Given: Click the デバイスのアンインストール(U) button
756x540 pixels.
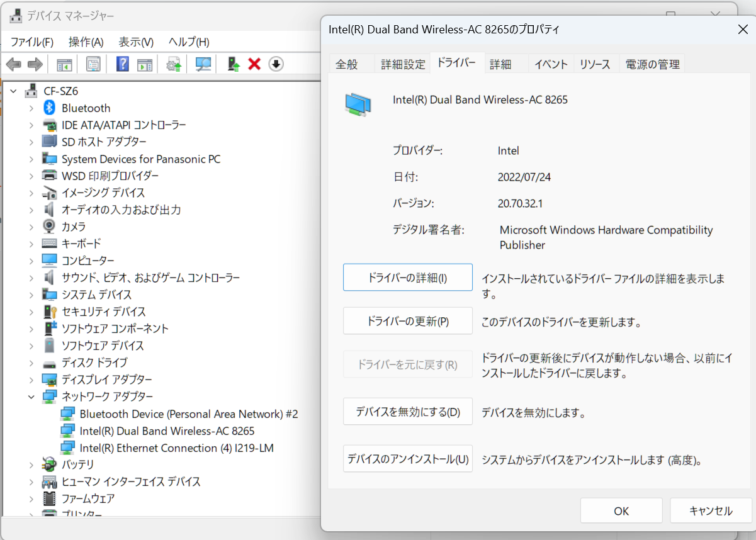Looking at the screenshot, I should click(408, 459).
